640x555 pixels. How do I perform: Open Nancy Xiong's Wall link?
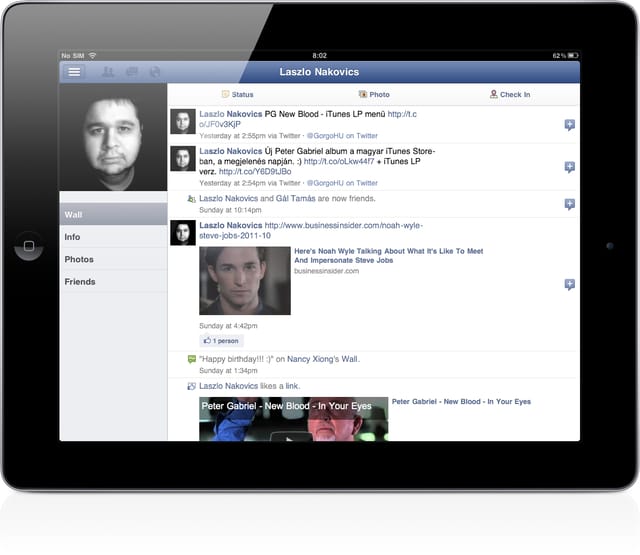(323, 359)
